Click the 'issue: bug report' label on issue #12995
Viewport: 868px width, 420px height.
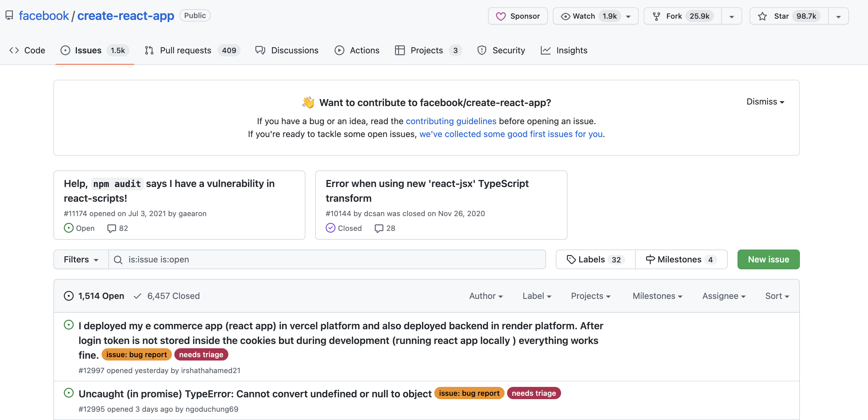469,393
